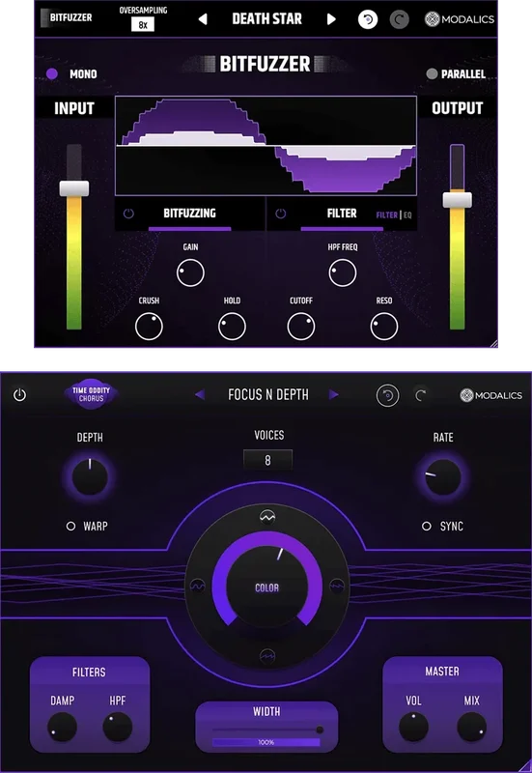Click the Modalics logo in Bitfuzzer

click(x=459, y=19)
